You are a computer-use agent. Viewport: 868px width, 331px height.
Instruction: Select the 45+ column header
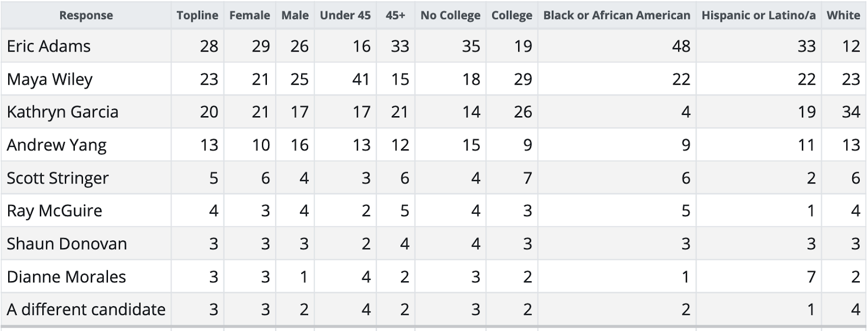[395, 15]
